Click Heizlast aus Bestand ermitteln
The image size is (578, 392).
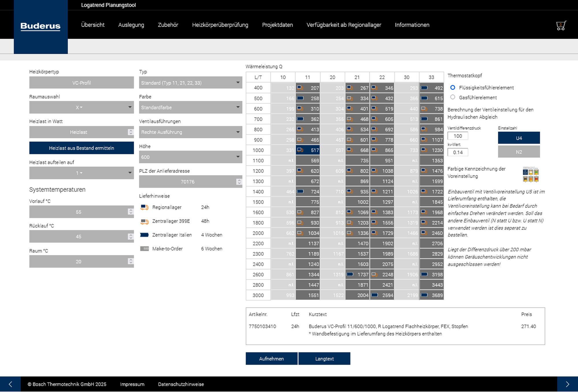pyautogui.click(x=81, y=148)
